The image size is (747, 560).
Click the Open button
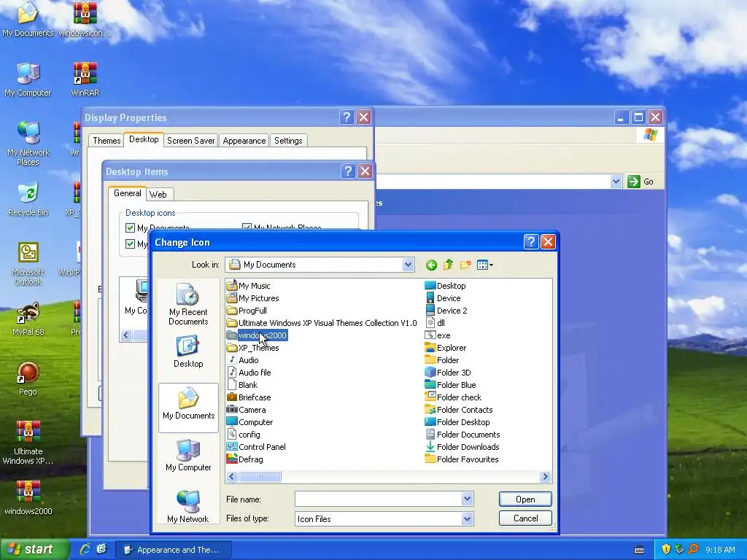525,499
